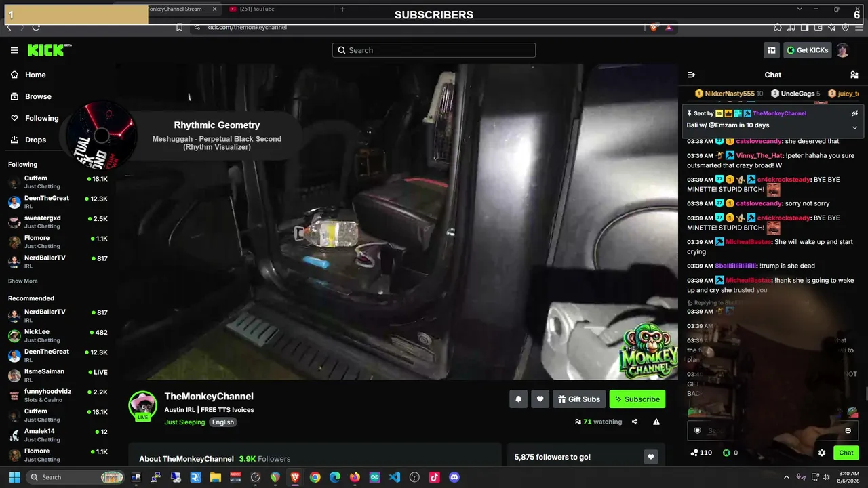Open a new browser tab
This screenshot has height=488, width=868.
(x=342, y=9)
